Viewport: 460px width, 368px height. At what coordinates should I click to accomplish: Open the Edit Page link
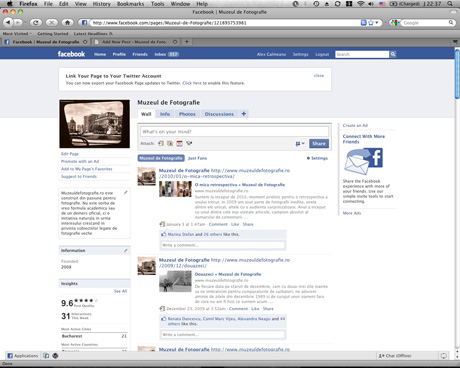pyautogui.click(x=70, y=154)
